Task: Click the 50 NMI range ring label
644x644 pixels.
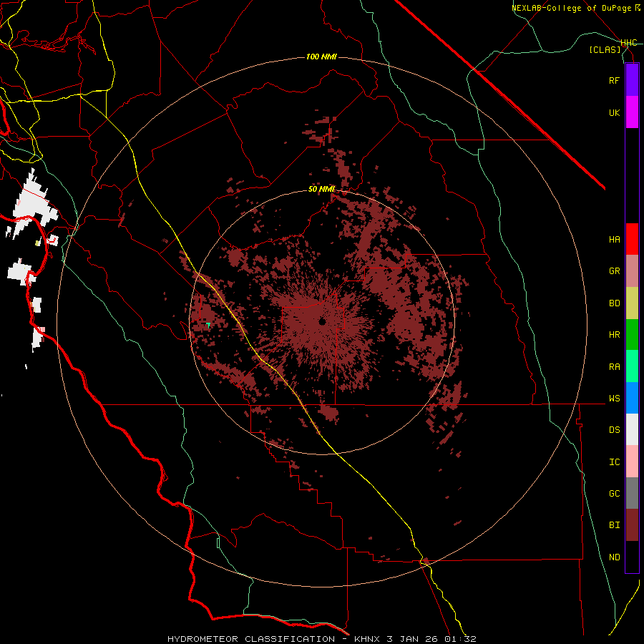Action: (x=321, y=189)
